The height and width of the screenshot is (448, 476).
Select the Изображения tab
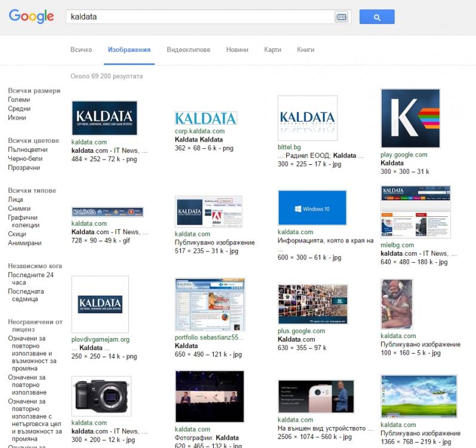[x=129, y=50]
